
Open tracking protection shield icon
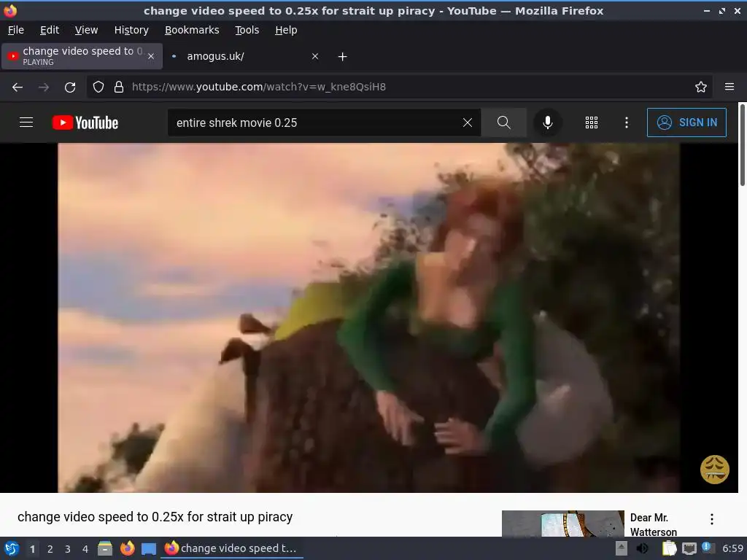point(98,87)
